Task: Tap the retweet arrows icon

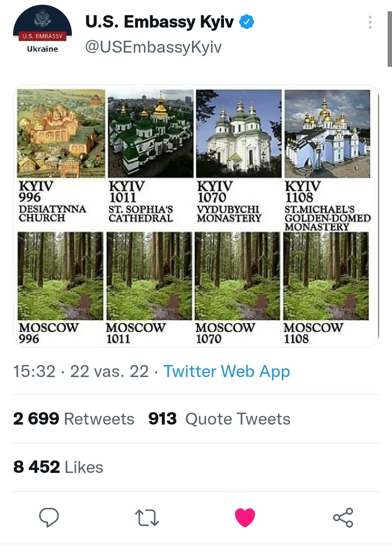Action: (x=147, y=518)
